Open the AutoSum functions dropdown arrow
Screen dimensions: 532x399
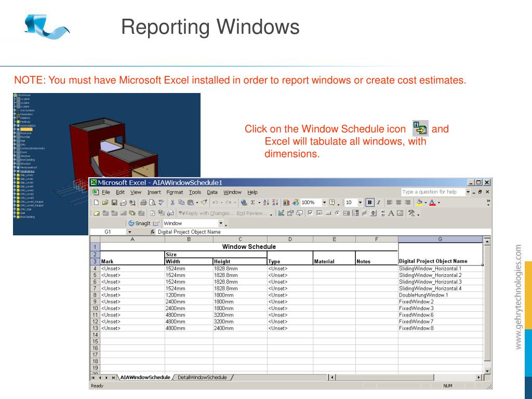(x=259, y=203)
